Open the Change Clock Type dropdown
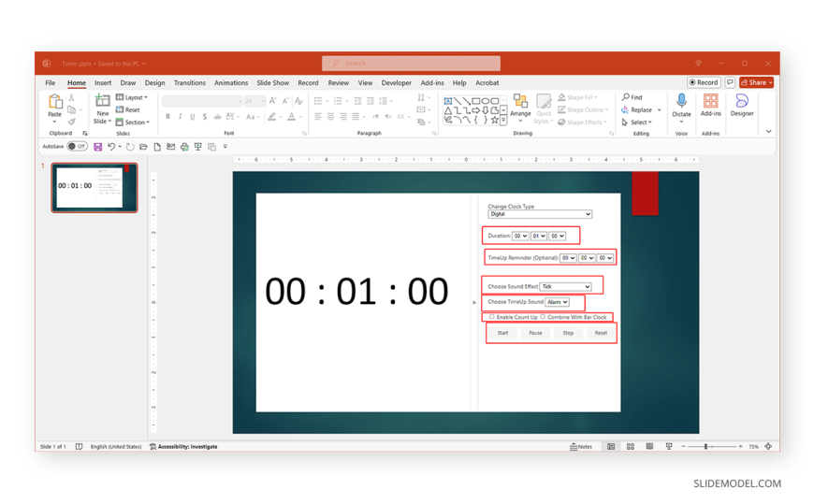Viewport: 814px width, 504px height. [x=540, y=214]
